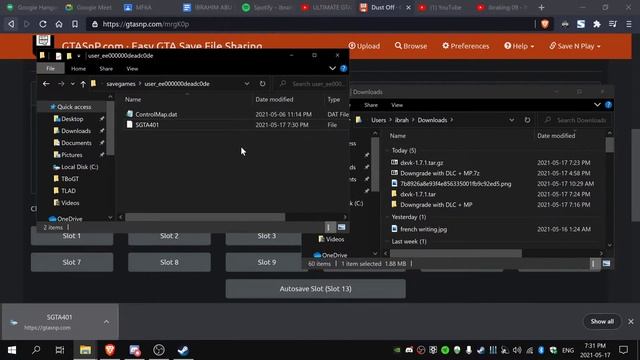Open the File tab in savegames Explorer
The image size is (640, 360).
tap(50, 69)
